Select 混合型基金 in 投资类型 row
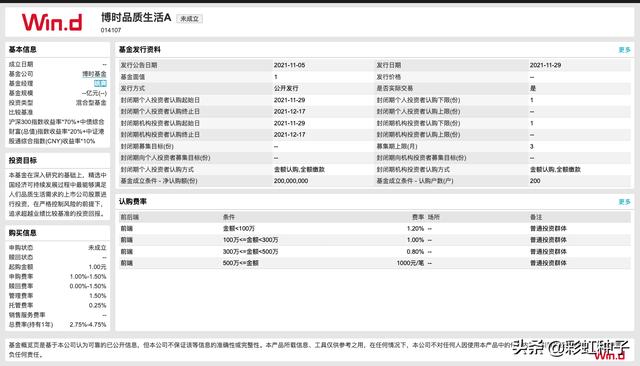 (91, 103)
